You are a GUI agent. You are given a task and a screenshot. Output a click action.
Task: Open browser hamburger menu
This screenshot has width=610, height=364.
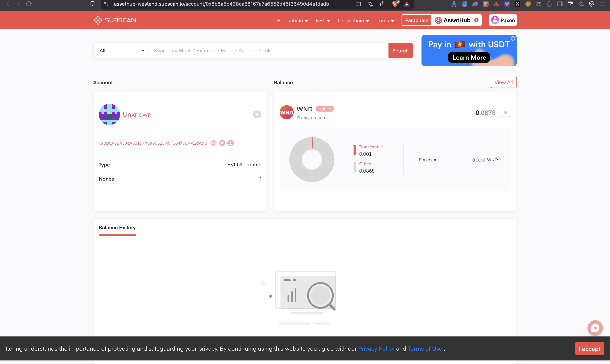click(x=602, y=4)
